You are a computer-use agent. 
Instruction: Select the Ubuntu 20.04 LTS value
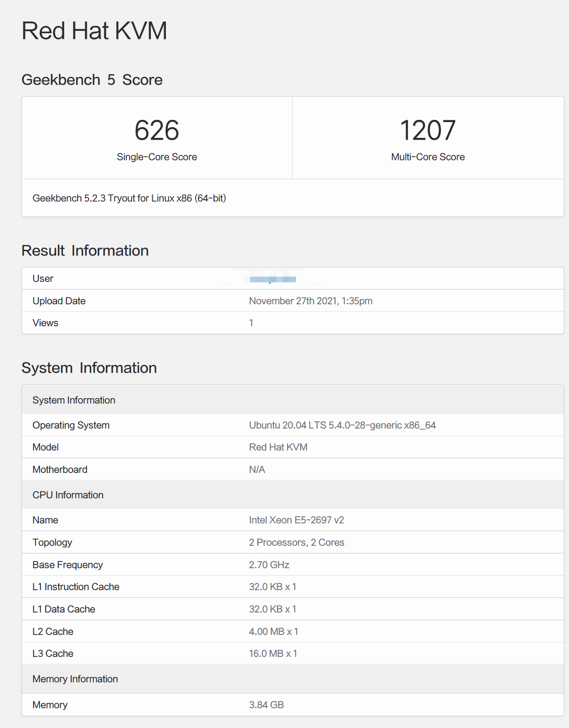(x=342, y=425)
